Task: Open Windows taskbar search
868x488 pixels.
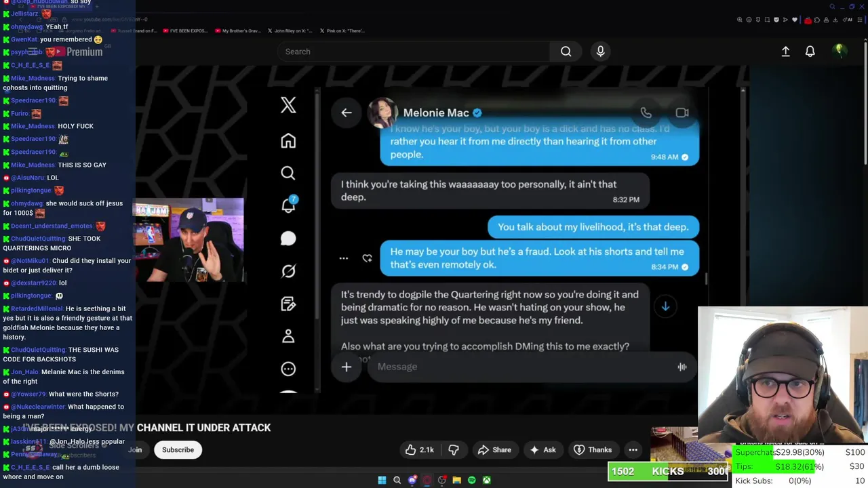Action: click(397, 480)
